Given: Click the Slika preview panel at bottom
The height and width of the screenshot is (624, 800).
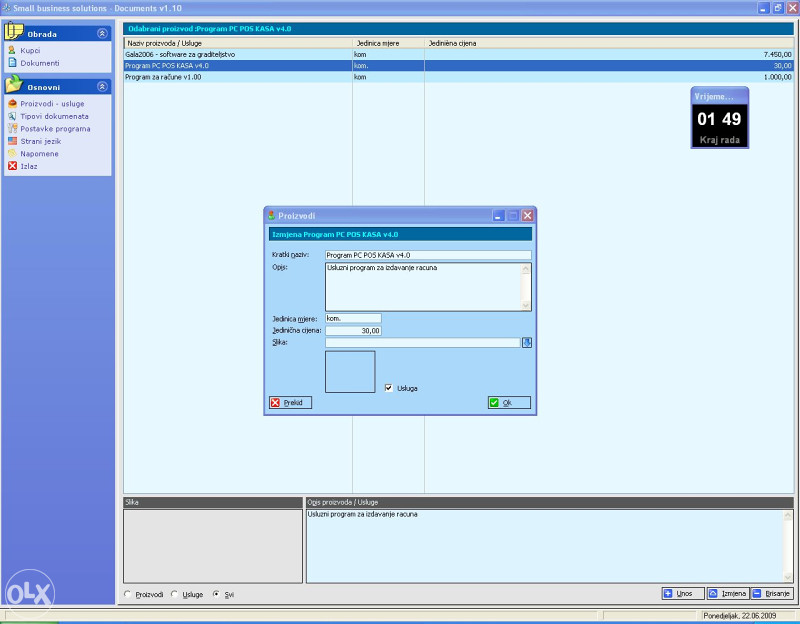Looking at the screenshot, I should 213,546.
